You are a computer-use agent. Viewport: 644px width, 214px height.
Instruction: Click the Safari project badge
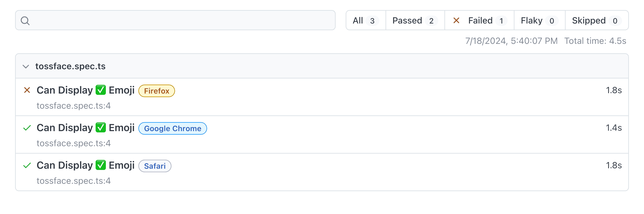point(155,166)
